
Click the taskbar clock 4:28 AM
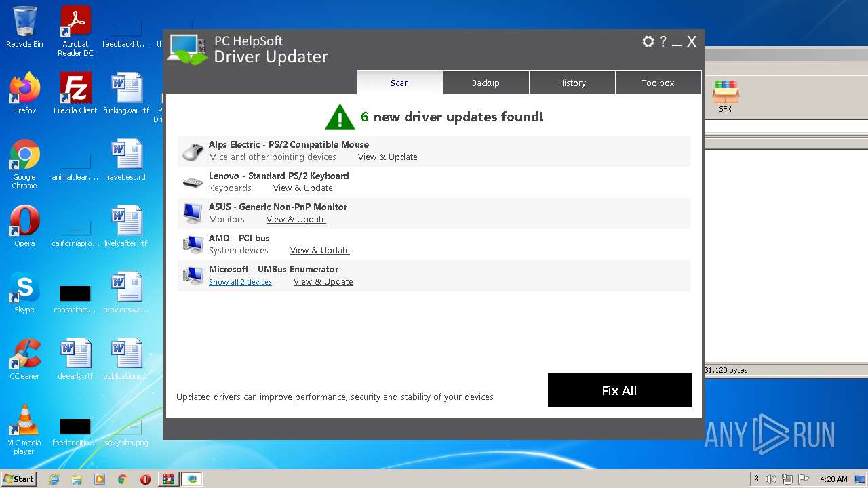click(x=833, y=479)
